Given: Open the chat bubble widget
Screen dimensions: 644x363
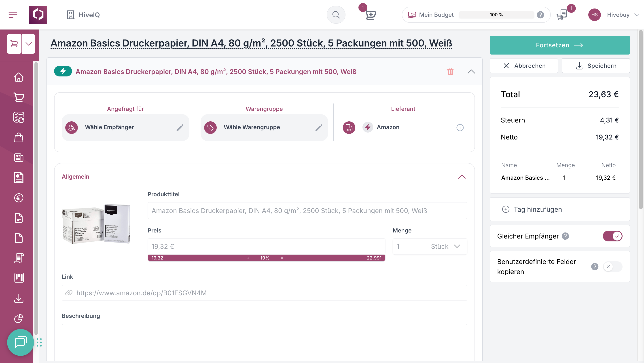Looking at the screenshot, I should point(20,342).
